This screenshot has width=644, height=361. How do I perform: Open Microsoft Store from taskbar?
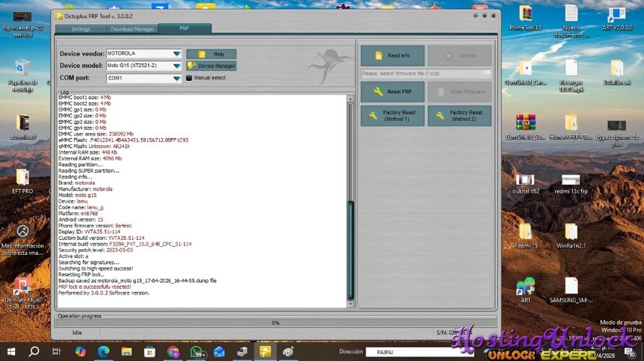pyautogui.click(x=150, y=352)
